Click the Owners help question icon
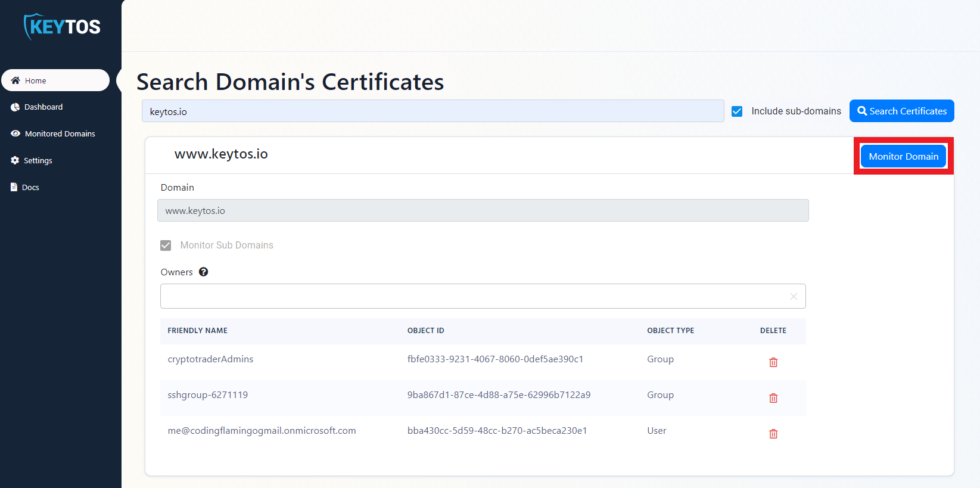Image resolution: width=980 pixels, height=488 pixels. 204,272
